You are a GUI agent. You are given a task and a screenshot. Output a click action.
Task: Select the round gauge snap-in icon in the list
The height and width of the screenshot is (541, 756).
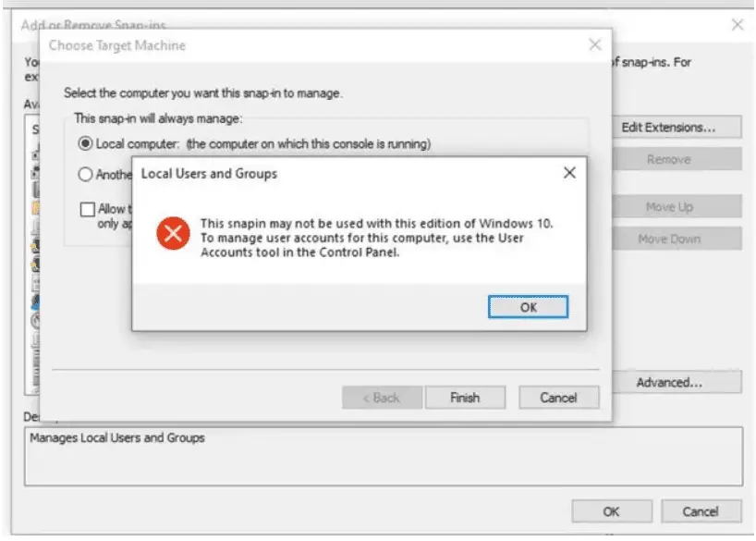[x=35, y=321]
